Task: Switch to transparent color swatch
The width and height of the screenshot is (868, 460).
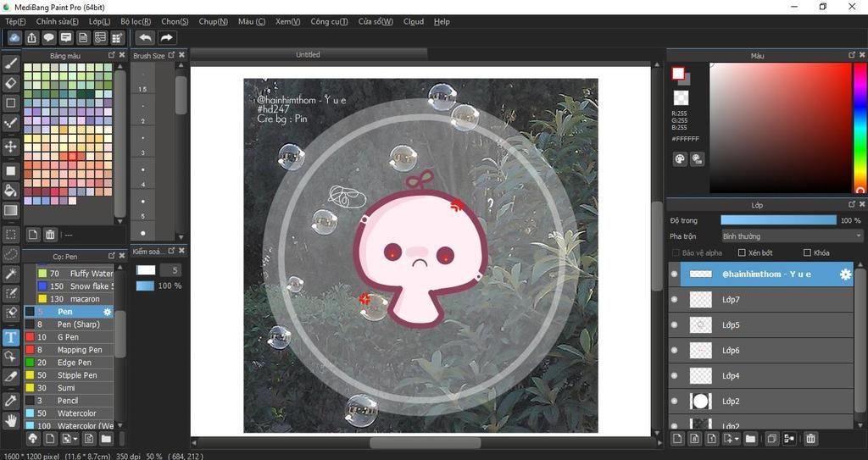Action: (x=681, y=98)
